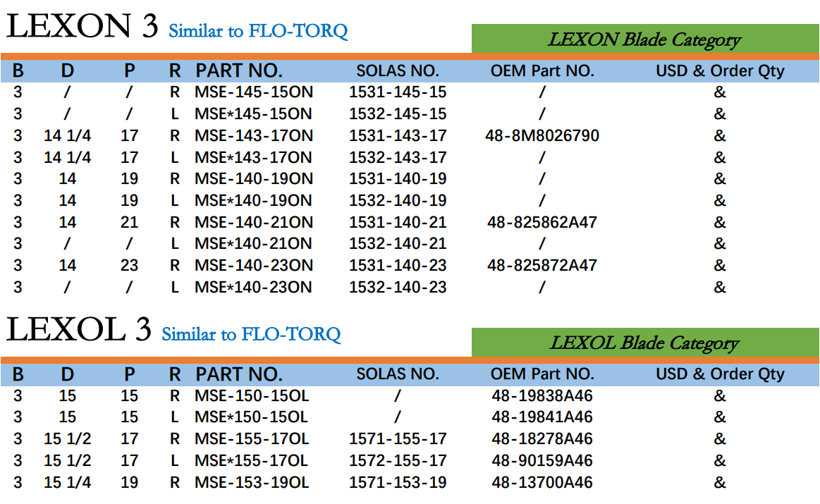Click diameter 15 1/4 in MSE-153-19OL row
820x504 pixels.
coord(68,483)
